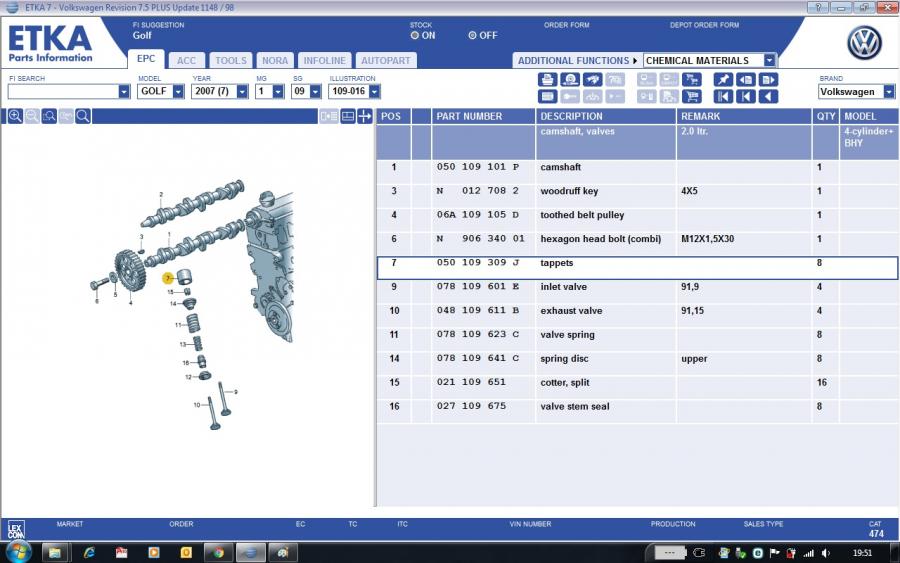Click the shopping cart icon

[x=691, y=97]
